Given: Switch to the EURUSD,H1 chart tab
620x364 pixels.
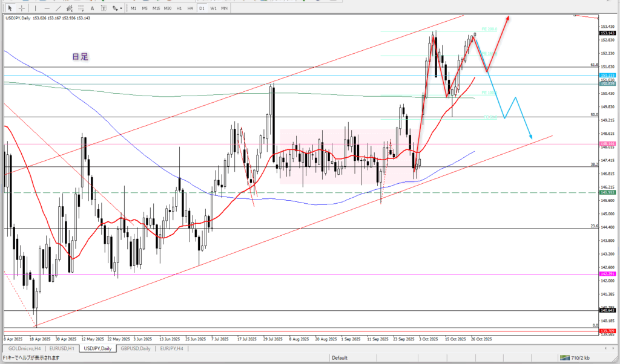Looking at the screenshot, I should [62, 349].
